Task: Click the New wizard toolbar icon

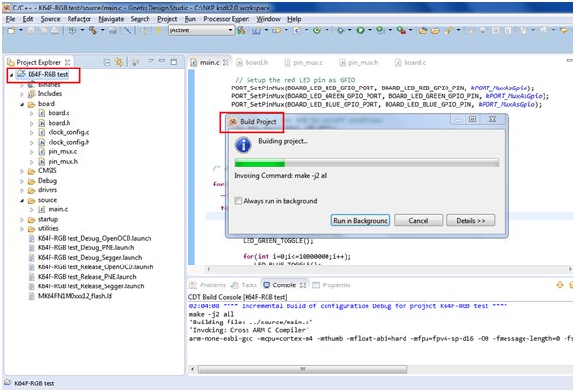Action: [x=11, y=30]
